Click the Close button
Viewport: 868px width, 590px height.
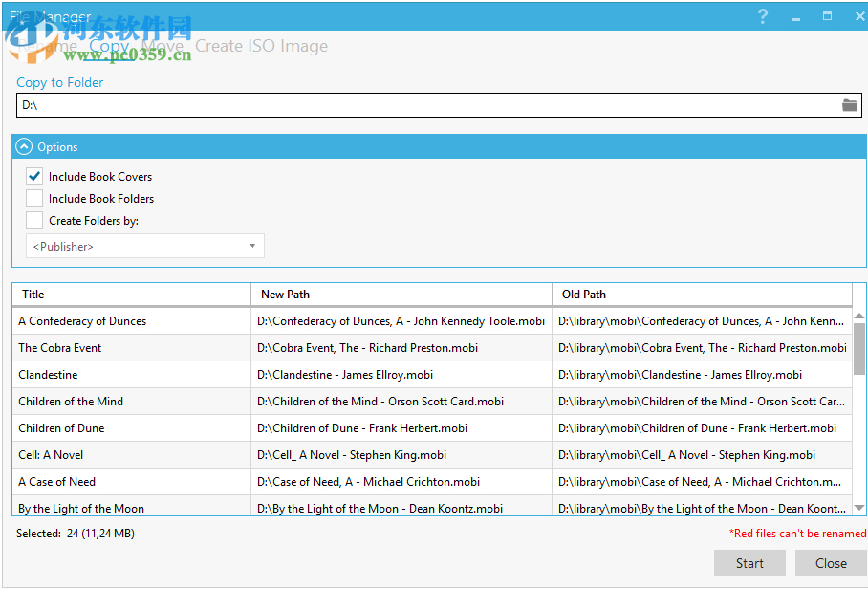pyautogui.click(x=831, y=563)
